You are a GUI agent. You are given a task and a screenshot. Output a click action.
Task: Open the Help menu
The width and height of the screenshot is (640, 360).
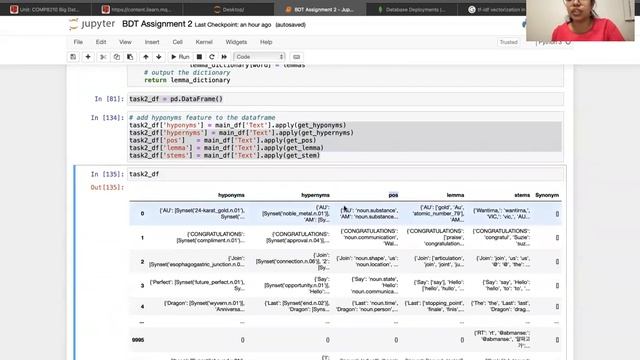[x=266, y=42]
